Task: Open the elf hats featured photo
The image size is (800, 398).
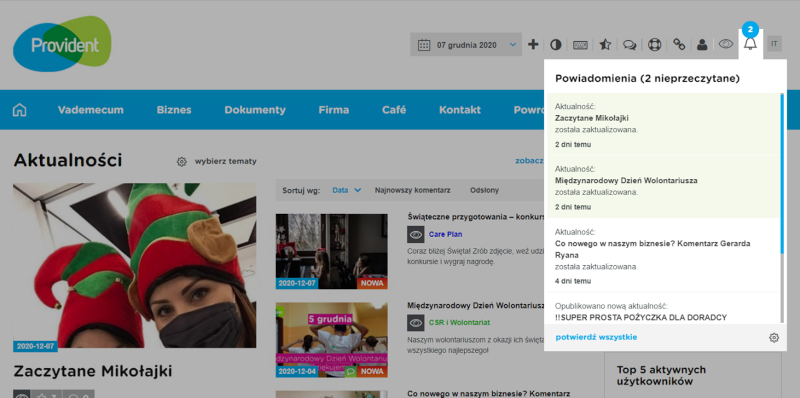Action: pyautogui.click(x=135, y=265)
